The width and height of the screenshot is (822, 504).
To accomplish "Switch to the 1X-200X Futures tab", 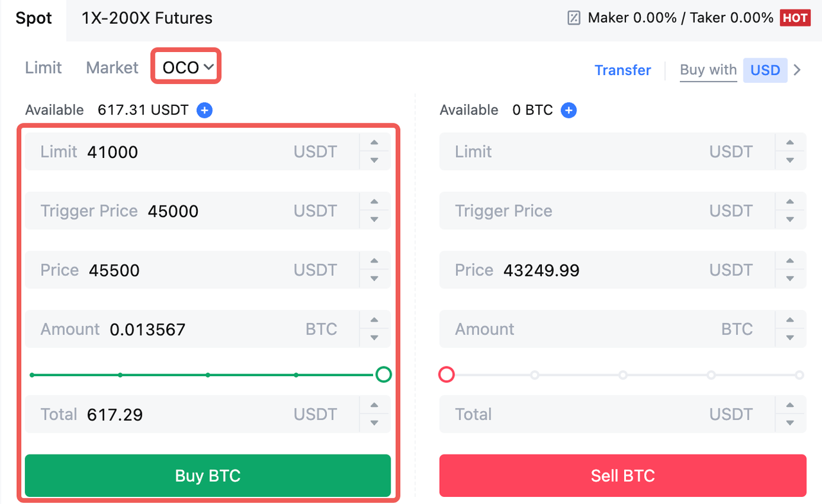I will (x=147, y=18).
